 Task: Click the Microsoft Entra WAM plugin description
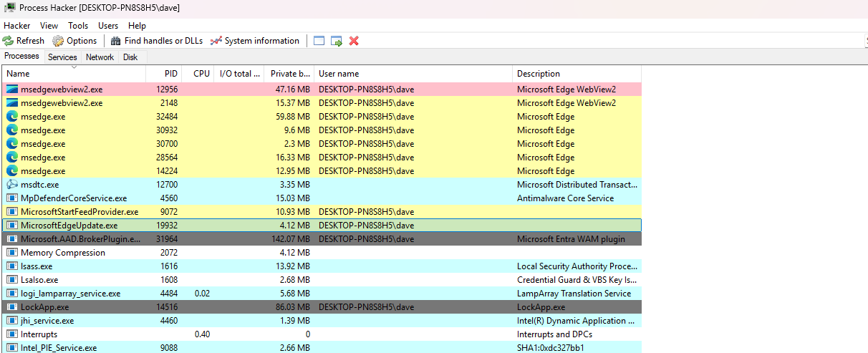571,239
